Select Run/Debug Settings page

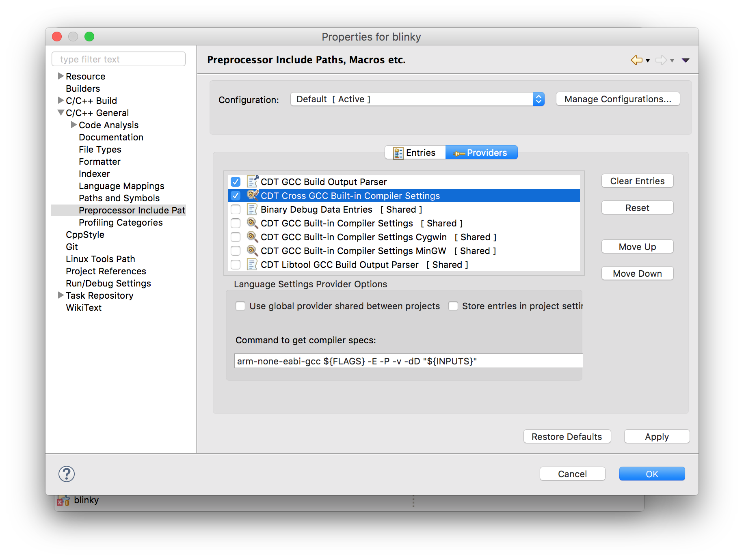pos(108,283)
